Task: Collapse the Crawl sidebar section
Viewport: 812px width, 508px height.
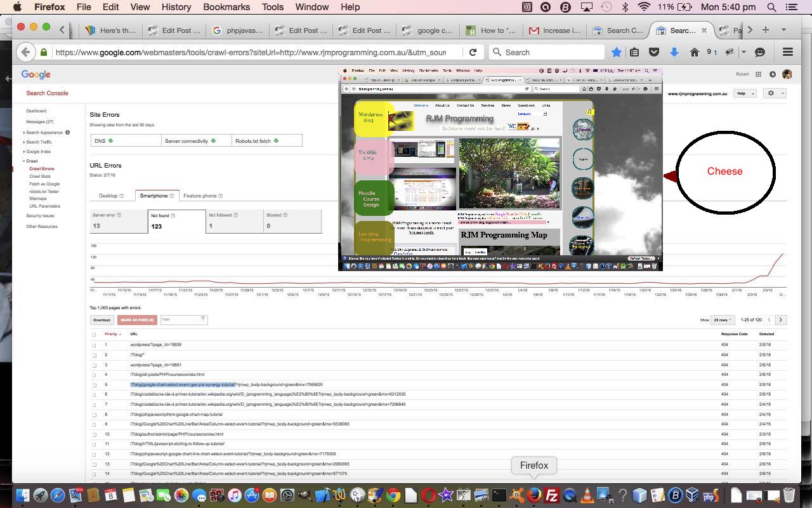Action: coord(24,161)
